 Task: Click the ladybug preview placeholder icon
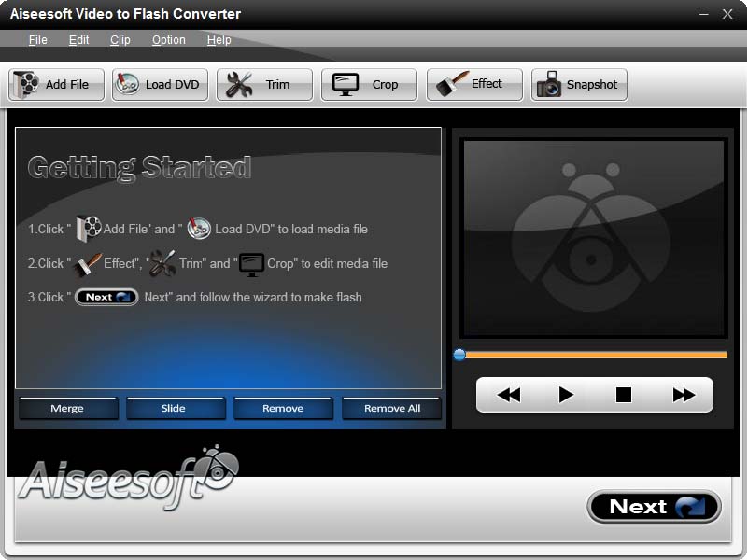point(592,238)
